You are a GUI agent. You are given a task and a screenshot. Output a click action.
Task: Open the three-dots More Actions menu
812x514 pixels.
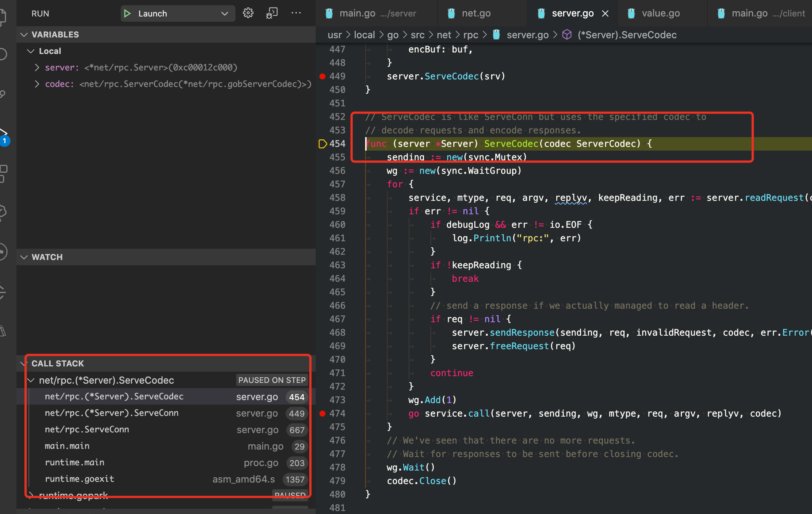coord(296,13)
